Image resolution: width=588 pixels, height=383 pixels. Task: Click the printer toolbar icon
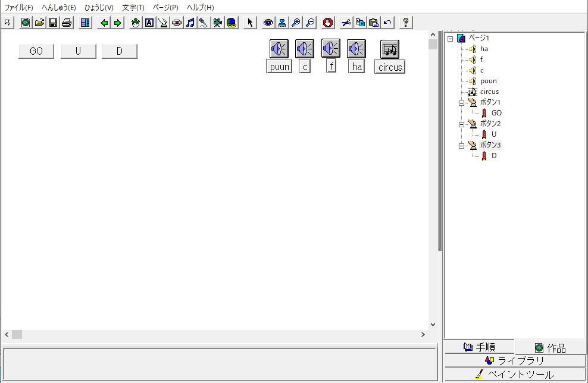point(67,23)
